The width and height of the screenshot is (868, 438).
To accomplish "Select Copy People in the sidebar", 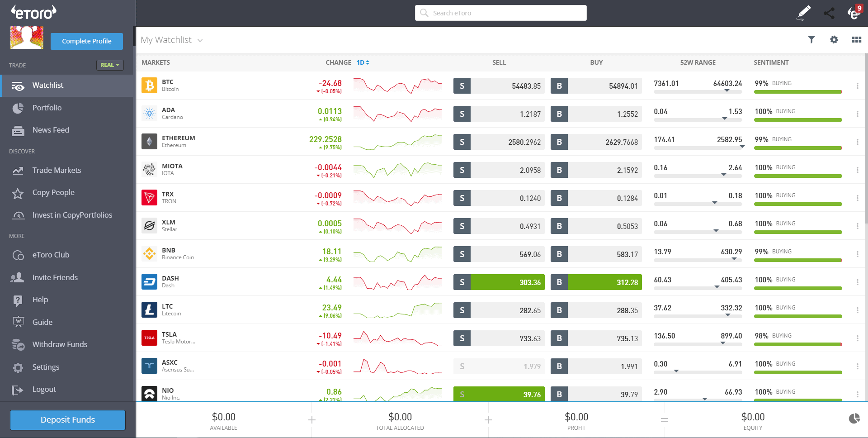I will coord(53,192).
